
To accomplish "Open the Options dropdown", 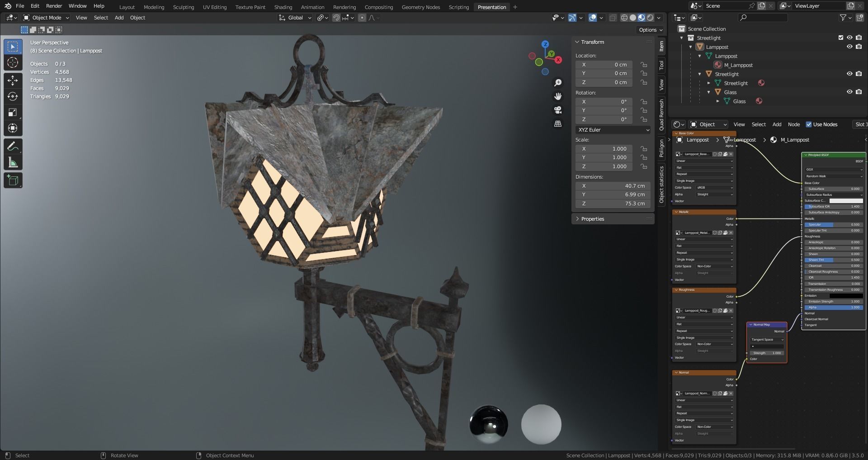I will coord(651,30).
